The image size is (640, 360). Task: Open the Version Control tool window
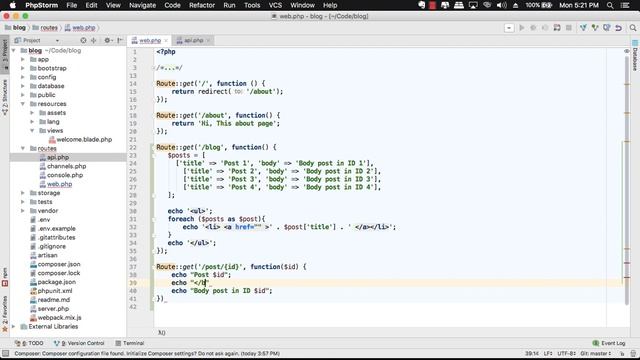point(79,343)
